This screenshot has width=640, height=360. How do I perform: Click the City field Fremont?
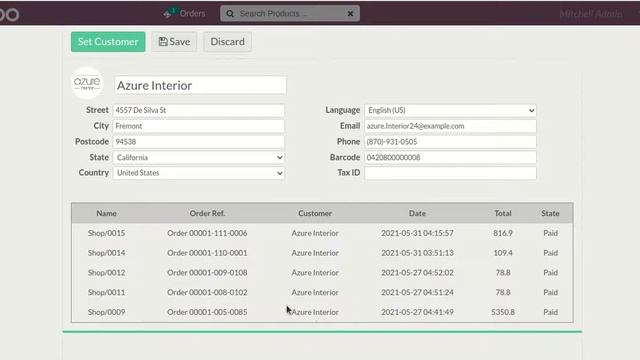pos(199,126)
